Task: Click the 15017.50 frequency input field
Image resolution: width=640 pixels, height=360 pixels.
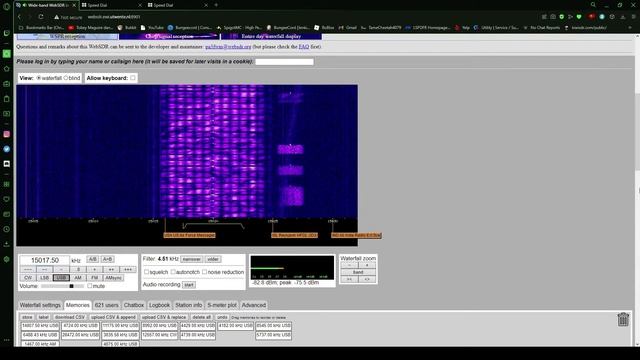Action: (45, 260)
